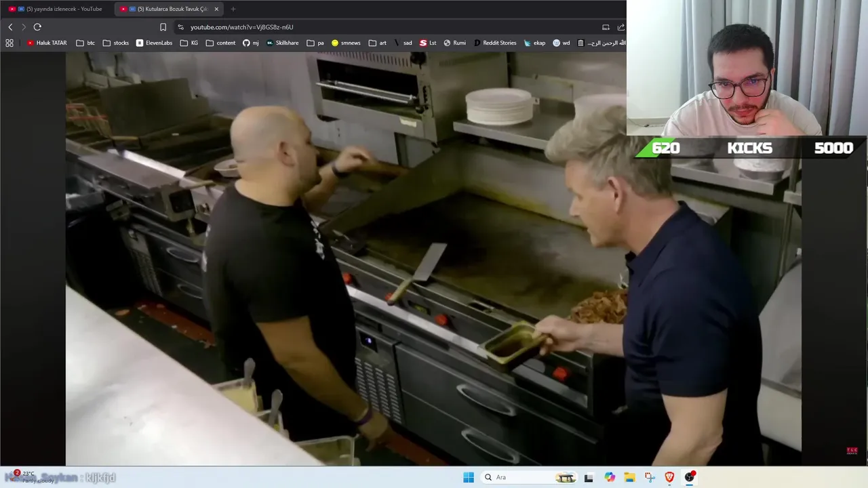Expand the content bookmarks folder

pyautogui.click(x=220, y=43)
